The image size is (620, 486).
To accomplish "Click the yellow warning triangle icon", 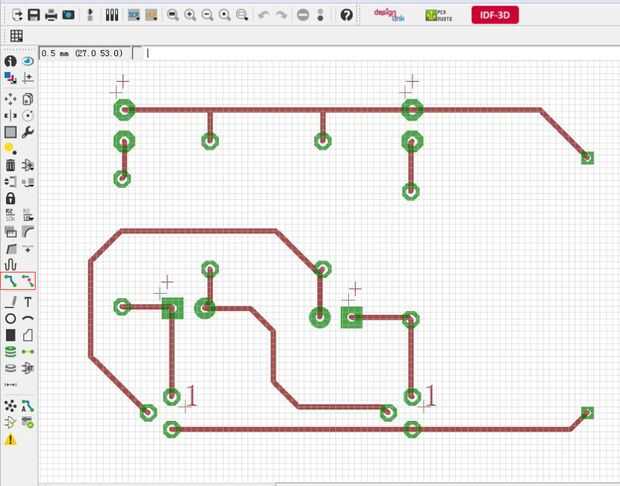I will pos(11,439).
